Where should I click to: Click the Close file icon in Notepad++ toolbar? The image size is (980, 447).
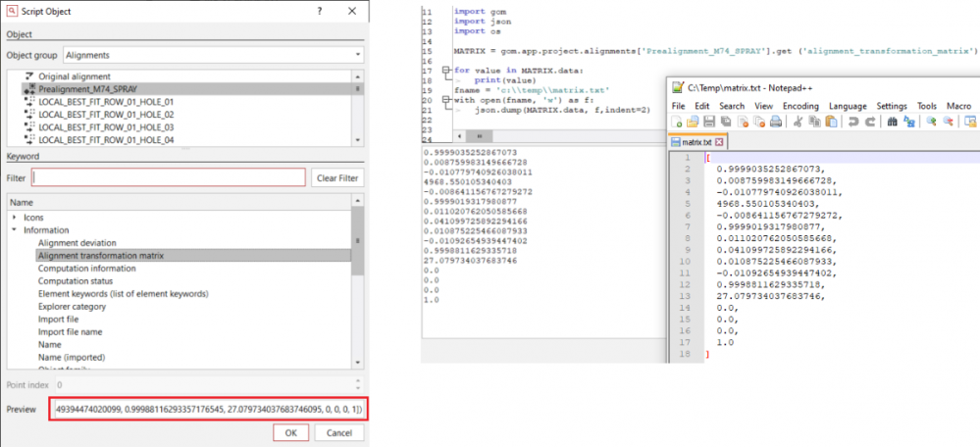point(744,122)
